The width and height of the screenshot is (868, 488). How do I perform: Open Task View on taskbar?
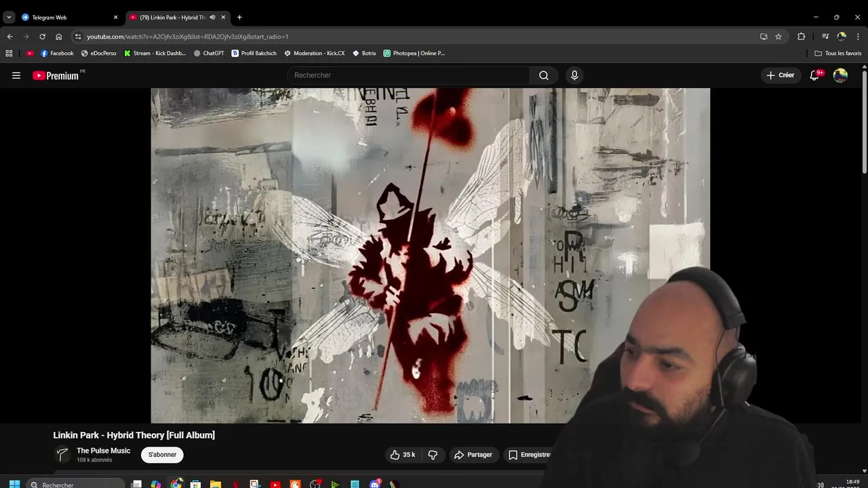pos(136,484)
